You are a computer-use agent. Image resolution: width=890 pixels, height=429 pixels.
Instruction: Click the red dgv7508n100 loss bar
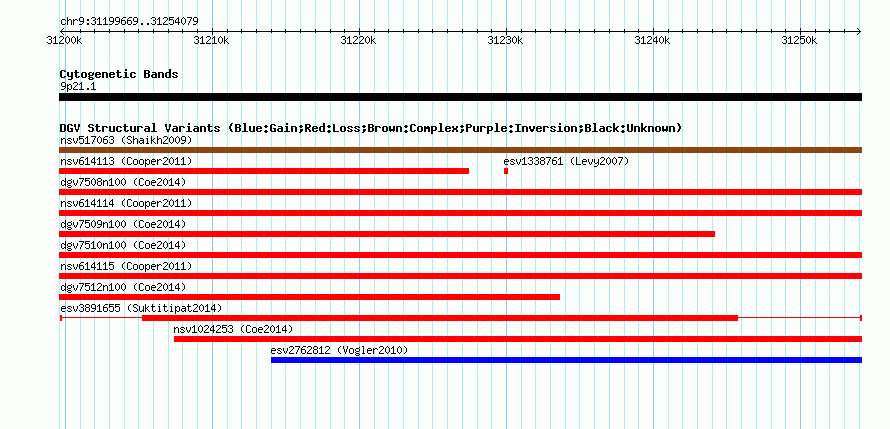click(460, 192)
